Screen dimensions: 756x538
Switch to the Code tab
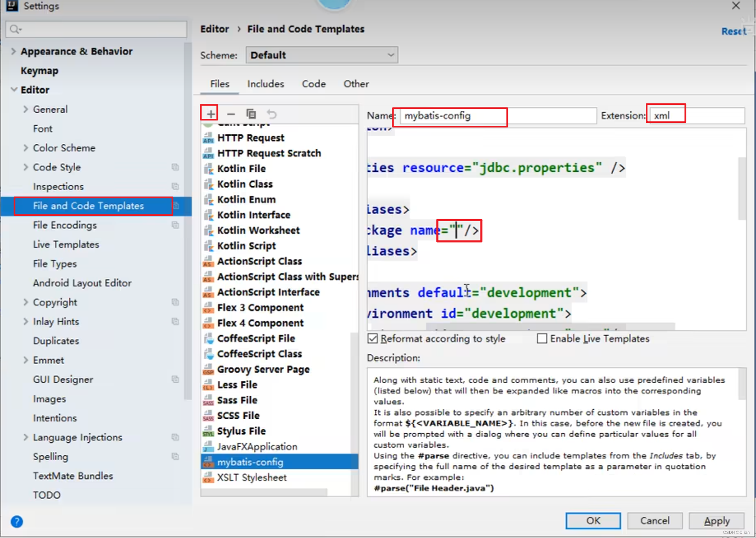pos(314,84)
